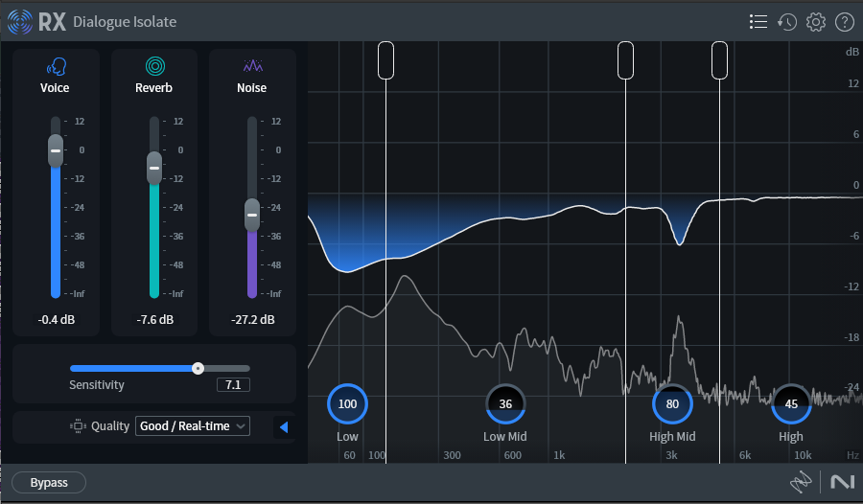Click the Sensitivity slider handle

click(x=198, y=368)
